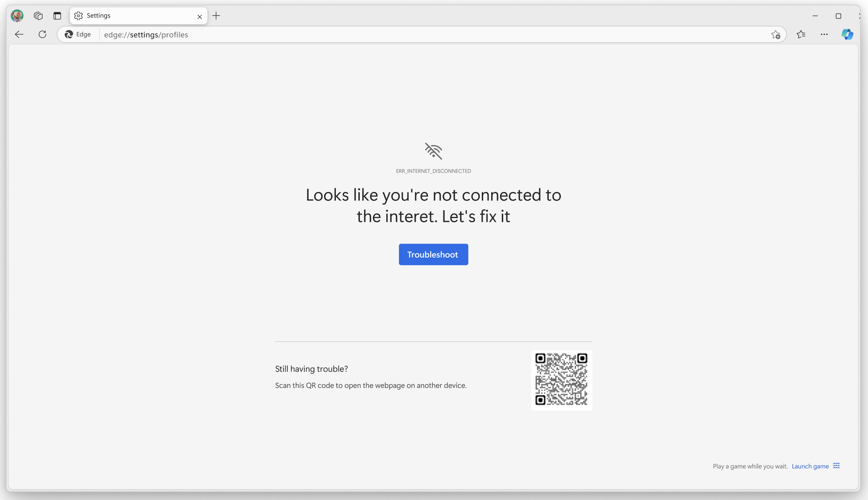Click the disconnected Wi-Fi icon
The image size is (868, 500).
(433, 151)
